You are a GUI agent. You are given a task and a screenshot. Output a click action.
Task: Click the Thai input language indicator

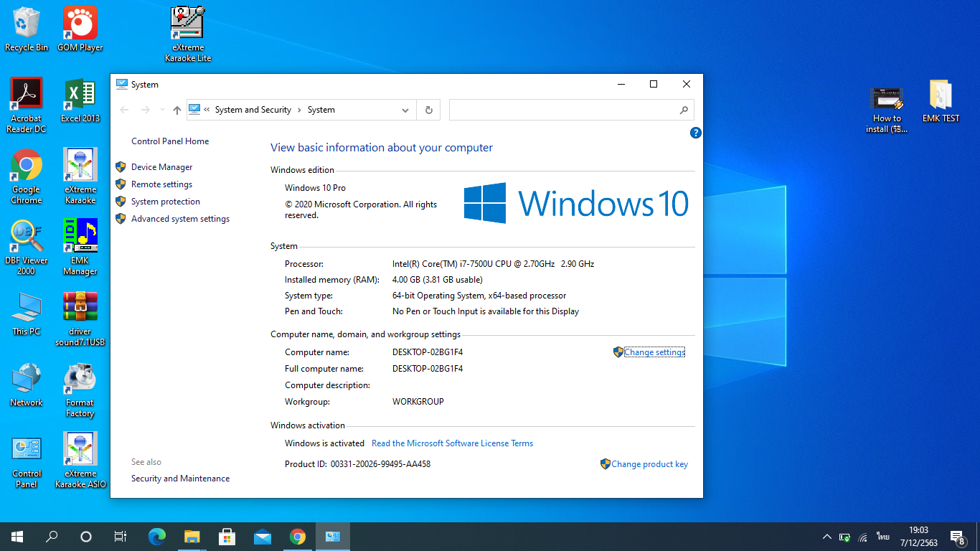pyautogui.click(x=882, y=537)
